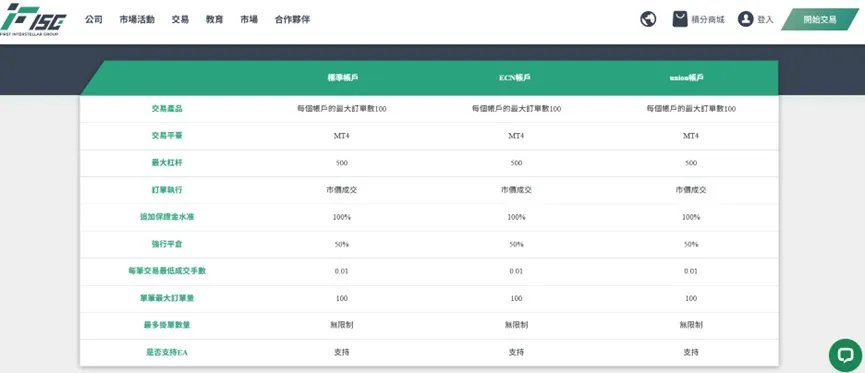Click the 訂單執行 row label
This screenshot has width=865, height=373.
167,190
